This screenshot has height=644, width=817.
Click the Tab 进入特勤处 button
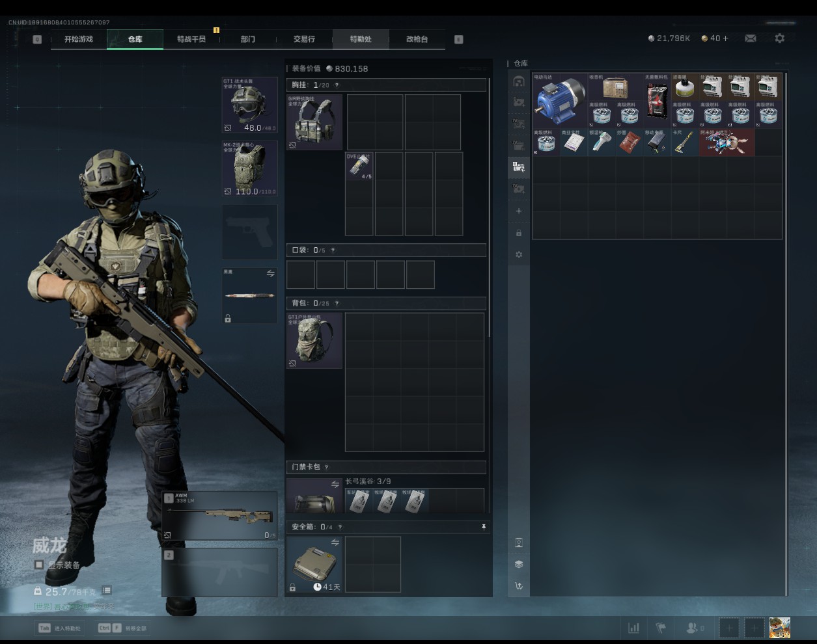60,628
